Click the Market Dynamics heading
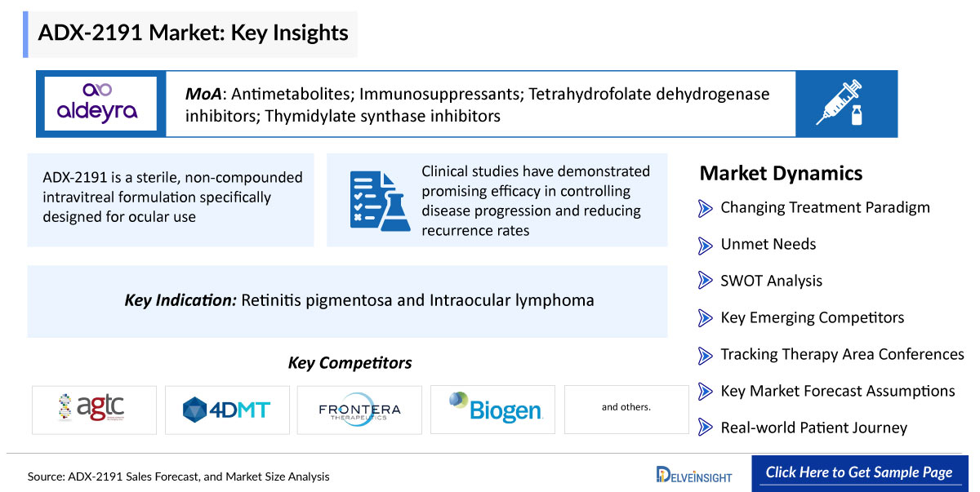The width and height of the screenshot is (980, 492). 781,173
